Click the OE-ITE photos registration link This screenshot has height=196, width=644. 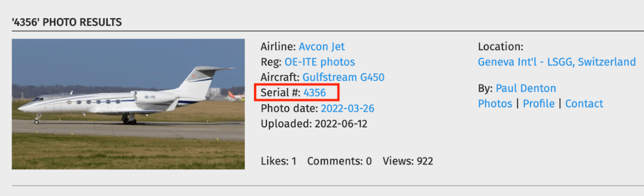(x=320, y=62)
